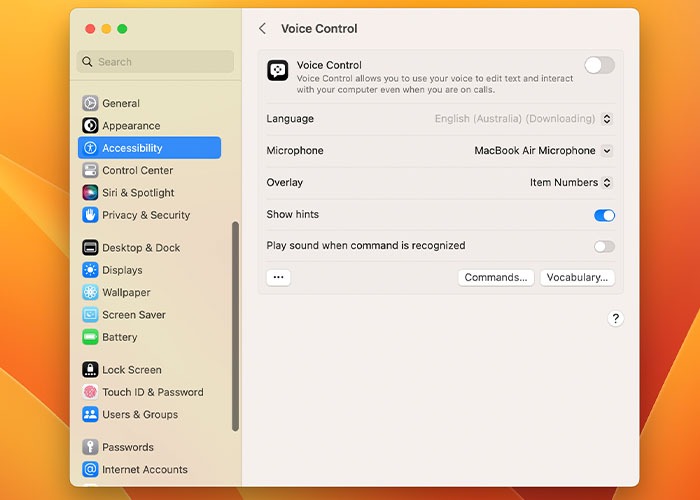Click the Privacy & Security hand icon
Image resolution: width=700 pixels, height=500 pixels.
click(90, 215)
